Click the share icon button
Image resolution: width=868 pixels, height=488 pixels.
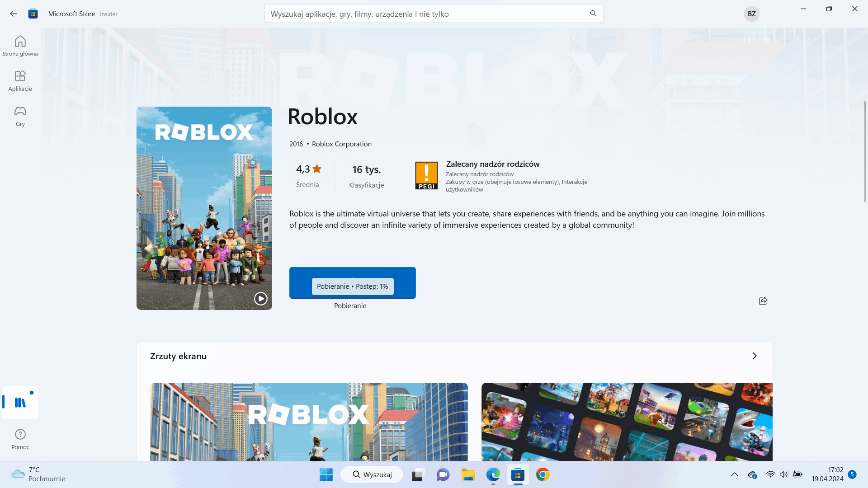click(x=763, y=301)
